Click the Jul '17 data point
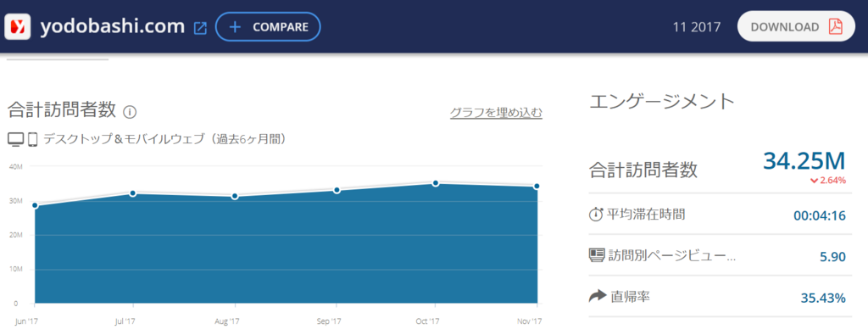 coord(133,193)
